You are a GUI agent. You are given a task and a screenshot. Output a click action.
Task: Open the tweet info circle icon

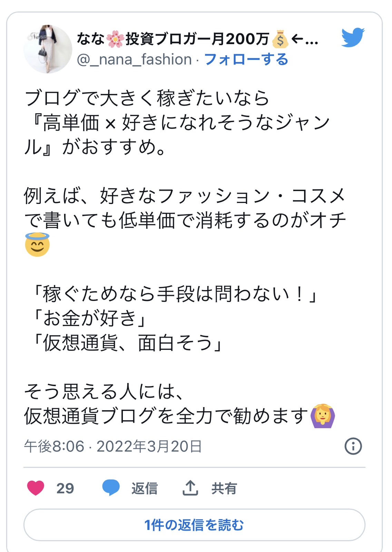353,446
